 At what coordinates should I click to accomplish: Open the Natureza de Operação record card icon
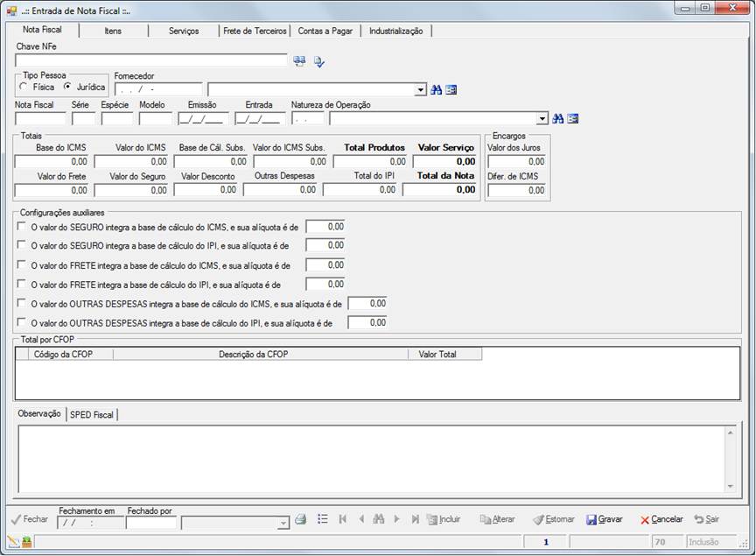click(x=573, y=119)
